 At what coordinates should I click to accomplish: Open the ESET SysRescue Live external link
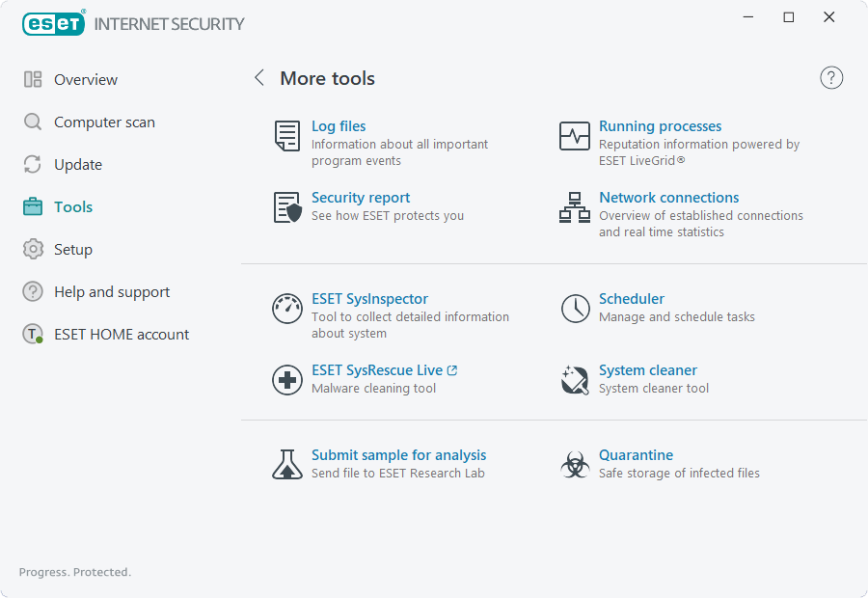pos(384,369)
